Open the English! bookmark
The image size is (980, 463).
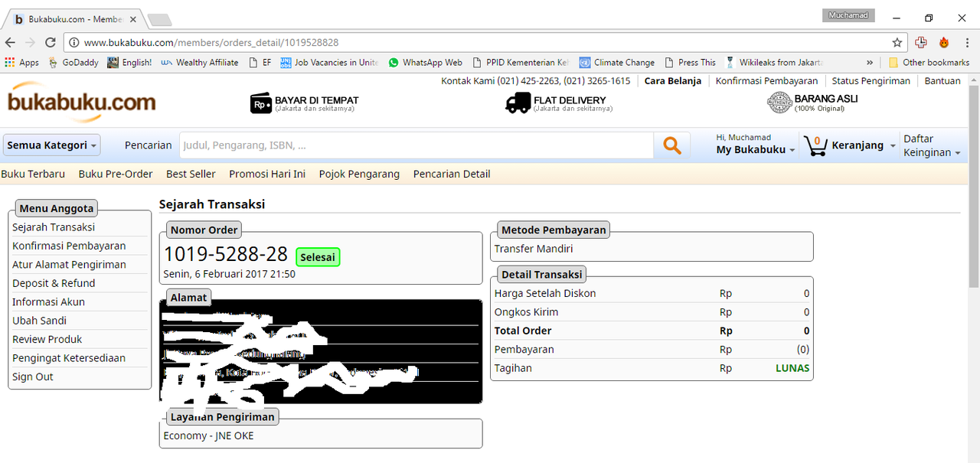point(129,63)
